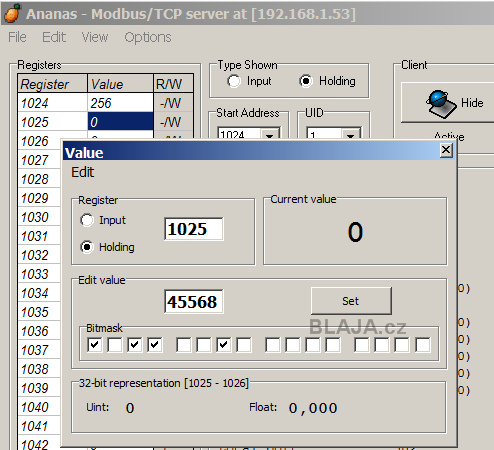
Task: Select register row 1025 in the list
Action: [53, 122]
